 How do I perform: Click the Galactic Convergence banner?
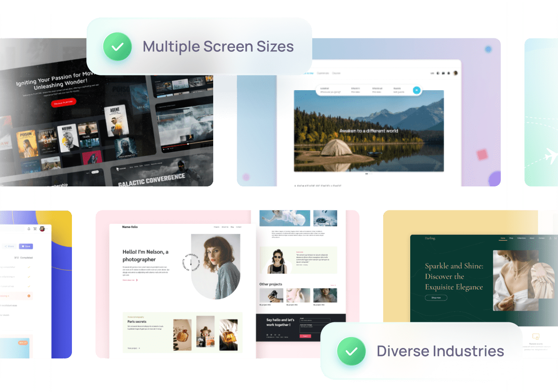pyautogui.click(x=161, y=171)
